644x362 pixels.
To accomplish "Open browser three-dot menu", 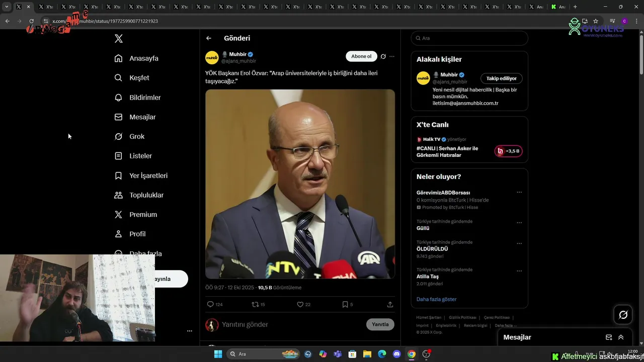I will 636,21.
